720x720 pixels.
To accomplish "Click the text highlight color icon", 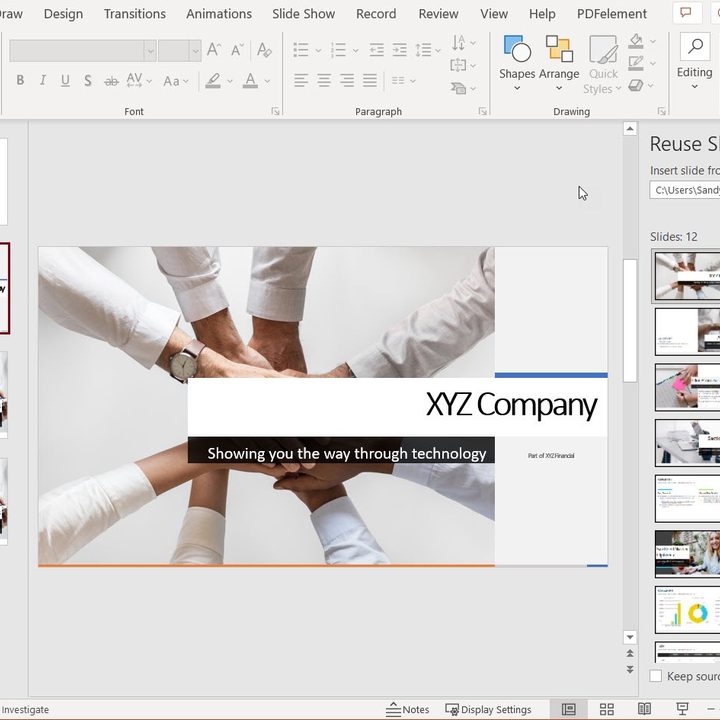I will (x=213, y=81).
